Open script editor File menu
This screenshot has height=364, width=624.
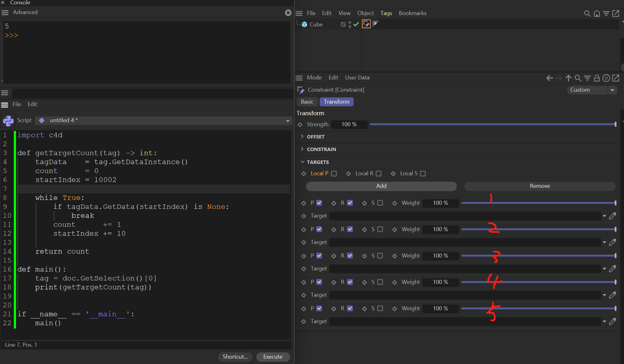click(17, 104)
